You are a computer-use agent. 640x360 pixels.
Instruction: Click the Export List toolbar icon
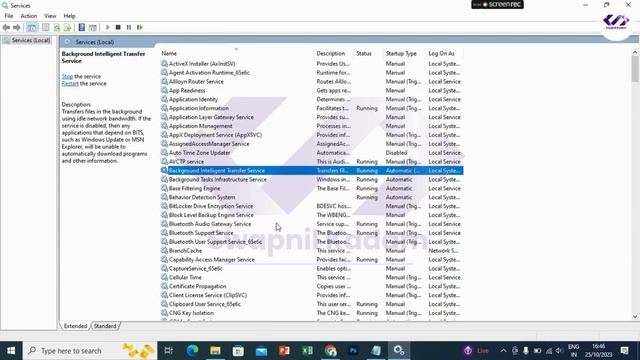coord(67,27)
